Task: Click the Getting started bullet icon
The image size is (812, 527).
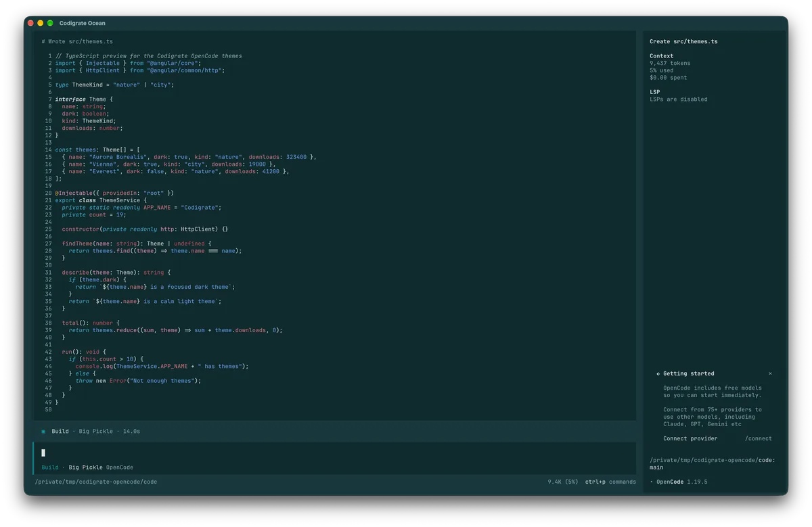Action: click(x=658, y=373)
